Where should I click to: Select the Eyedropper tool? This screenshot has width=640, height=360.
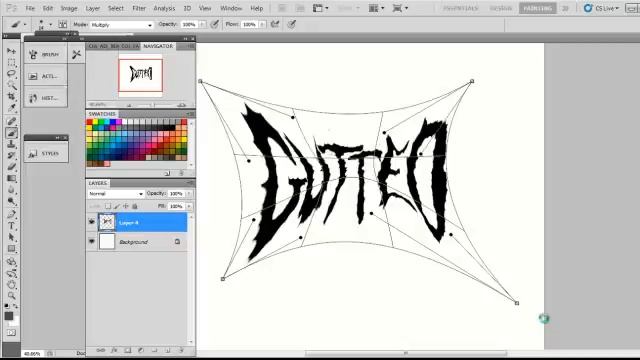point(11,108)
